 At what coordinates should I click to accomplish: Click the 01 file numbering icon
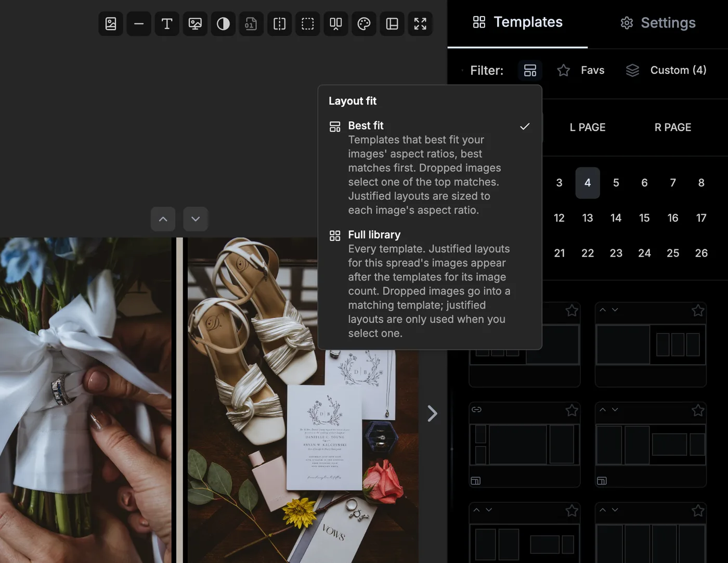251,23
